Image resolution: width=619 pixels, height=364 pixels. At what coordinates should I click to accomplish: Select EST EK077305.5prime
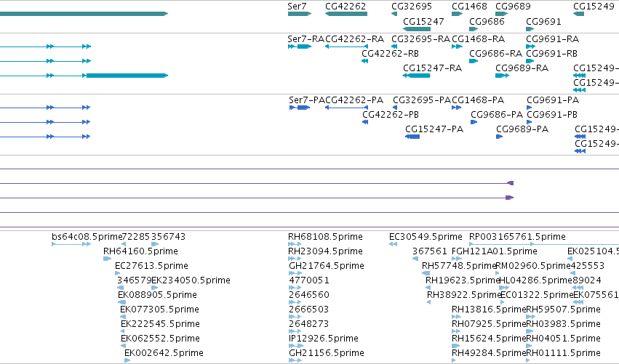coord(159,310)
